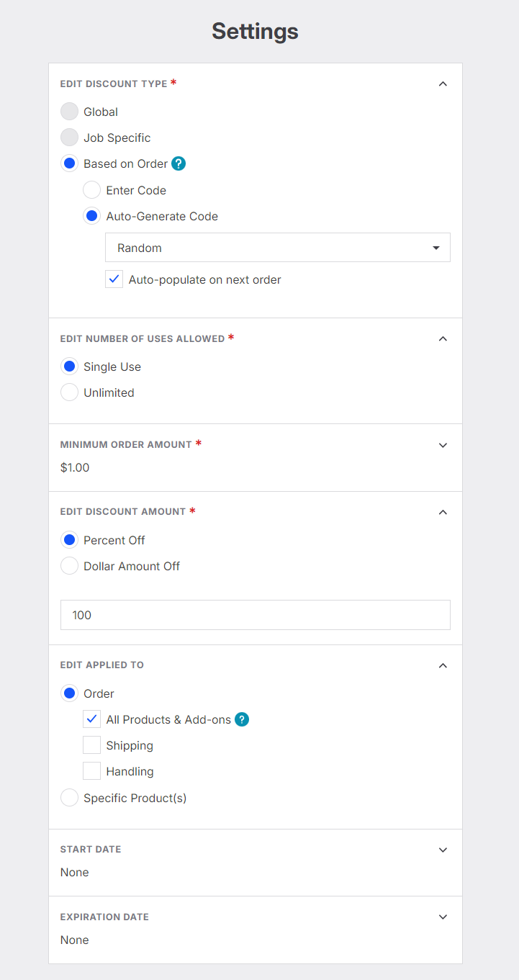
Task: Collapse the Edit Discount Type section
Action: [443, 84]
